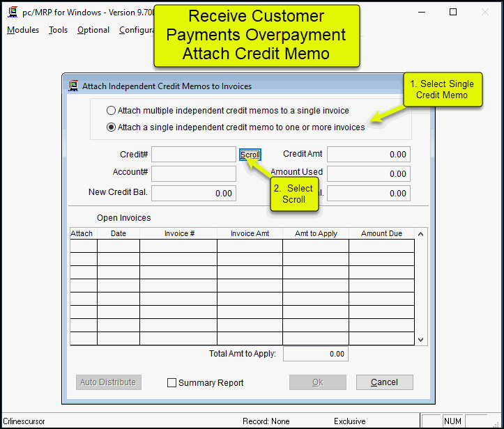Image resolution: width=504 pixels, height=429 pixels.
Task: Click first Attach cell in Open Invoices grid
Action: point(84,246)
